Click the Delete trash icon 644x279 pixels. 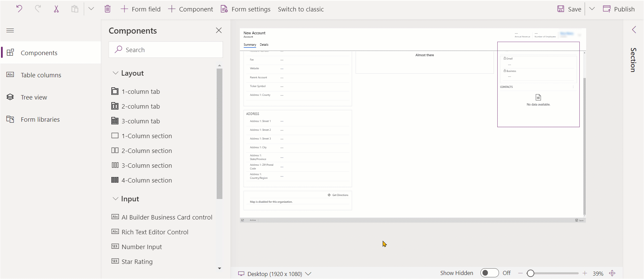(107, 9)
